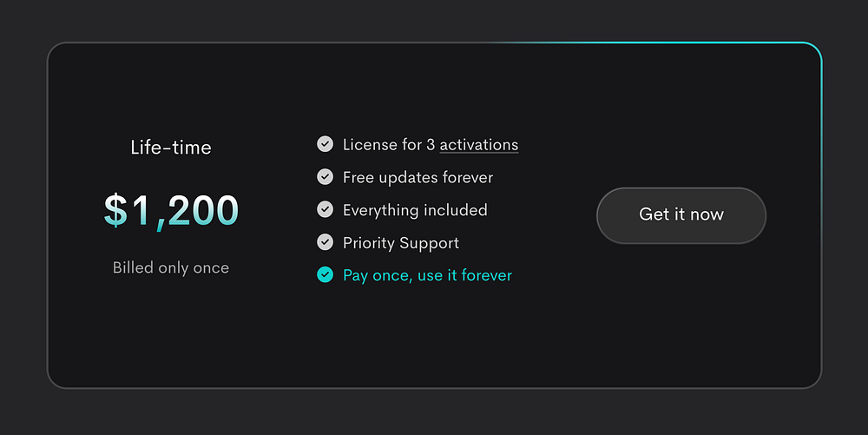Click the word forever in Free updates line
The height and width of the screenshot is (435, 868).
(x=465, y=177)
